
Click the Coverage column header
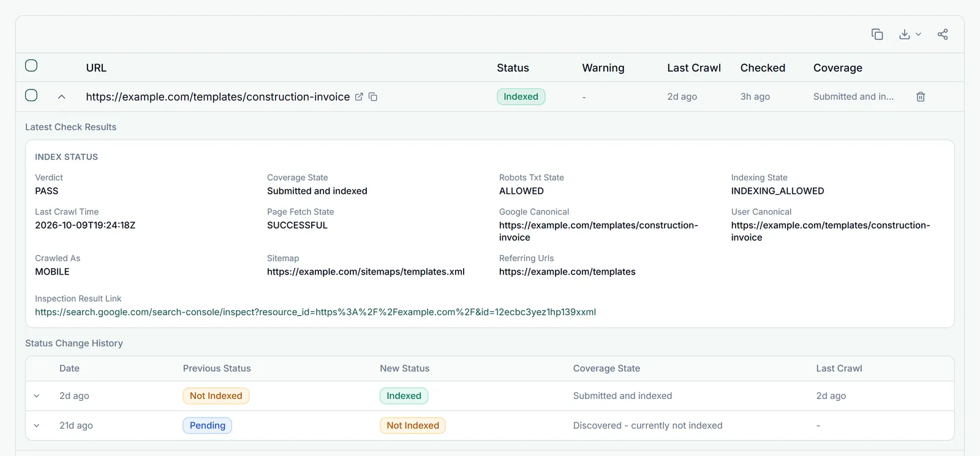click(838, 68)
